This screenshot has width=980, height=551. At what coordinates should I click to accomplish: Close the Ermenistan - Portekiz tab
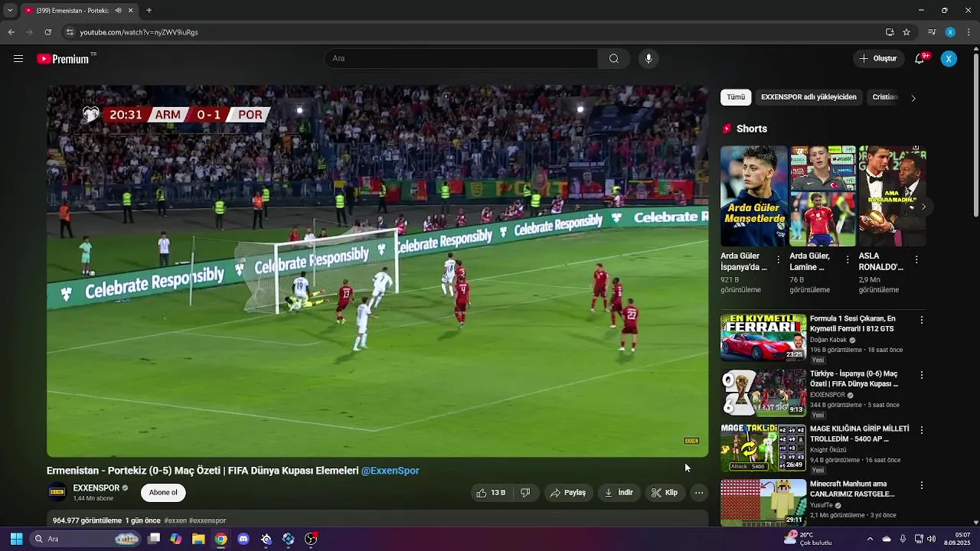131,11
